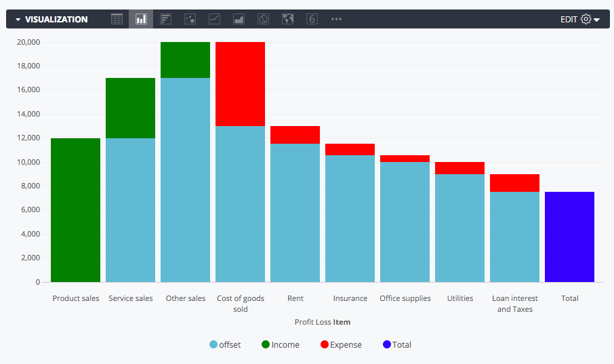The width and height of the screenshot is (614, 364).
Task: Click the Office supplies axis label
Action: (405, 298)
